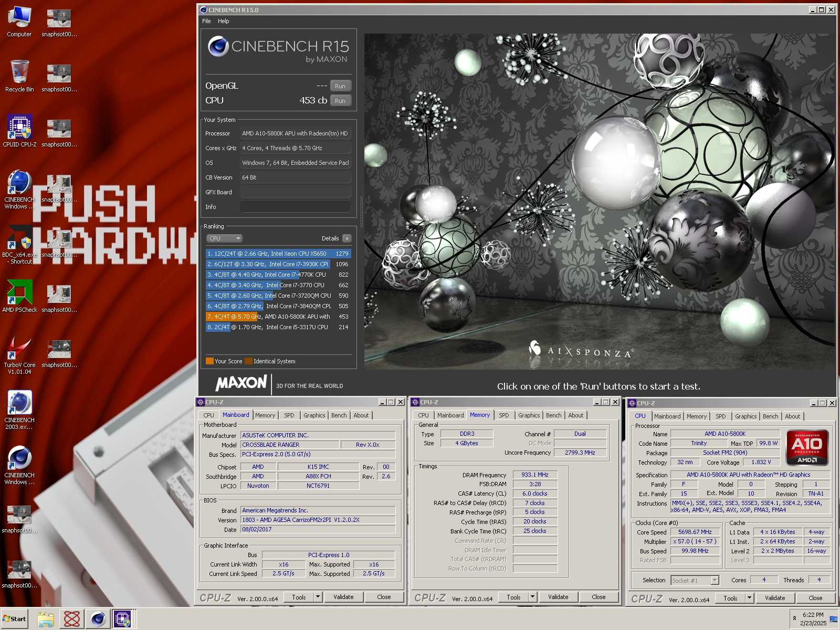Viewport: 840px width, 630px height.
Task: Click the ranking Details arrow icon
Action: (x=346, y=238)
